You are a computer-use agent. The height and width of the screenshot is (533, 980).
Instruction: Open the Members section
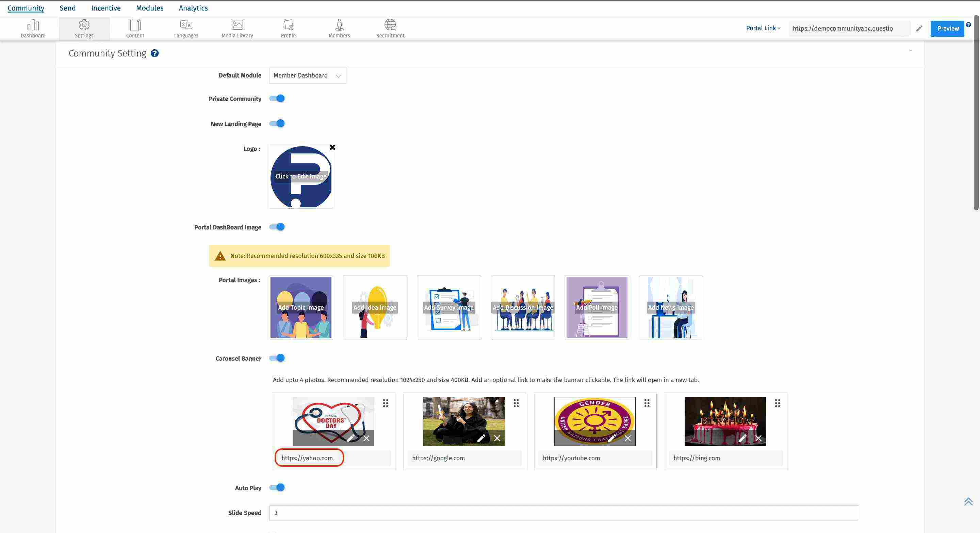point(339,29)
